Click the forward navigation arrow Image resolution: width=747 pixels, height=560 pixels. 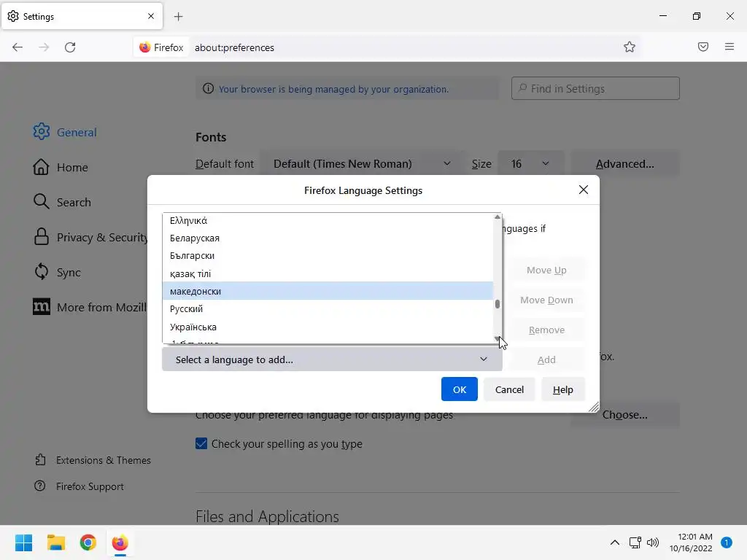(x=44, y=47)
